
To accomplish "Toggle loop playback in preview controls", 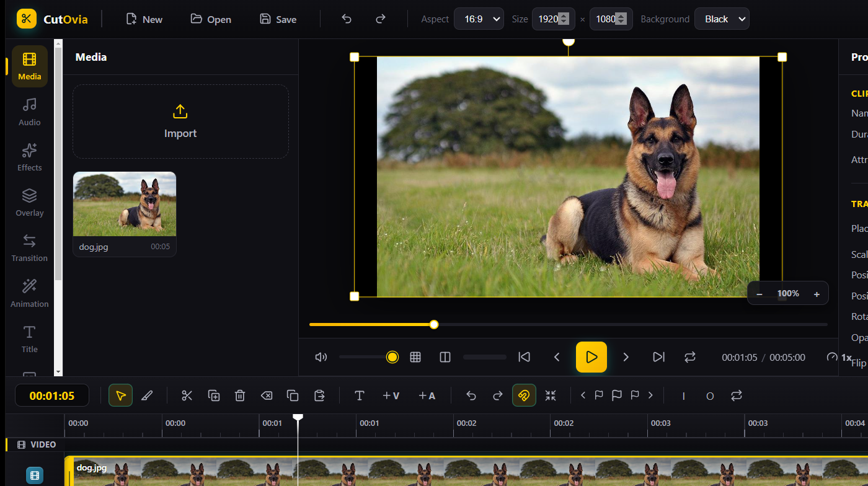I will tap(690, 357).
